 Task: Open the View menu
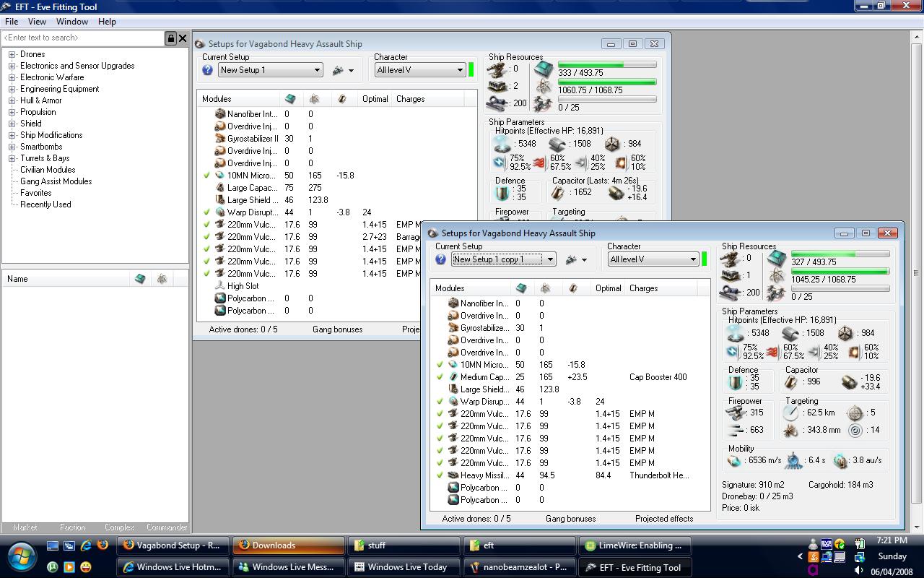point(37,22)
